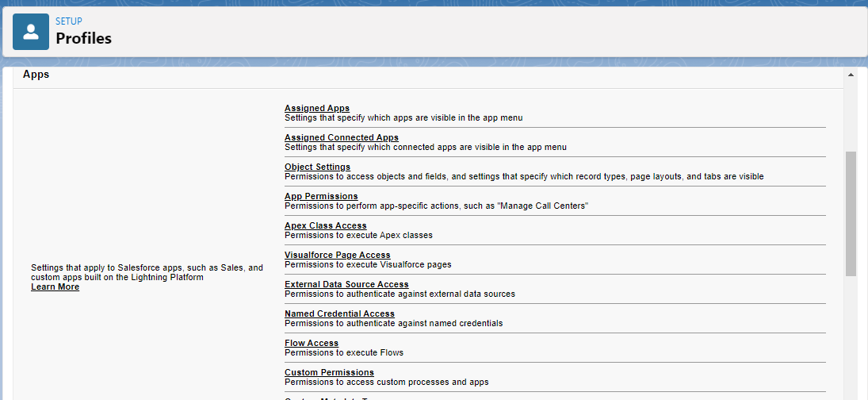Open the Assigned Connected Apps link
Image resolution: width=868 pixels, height=400 pixels.
click(x=342, y=137)
